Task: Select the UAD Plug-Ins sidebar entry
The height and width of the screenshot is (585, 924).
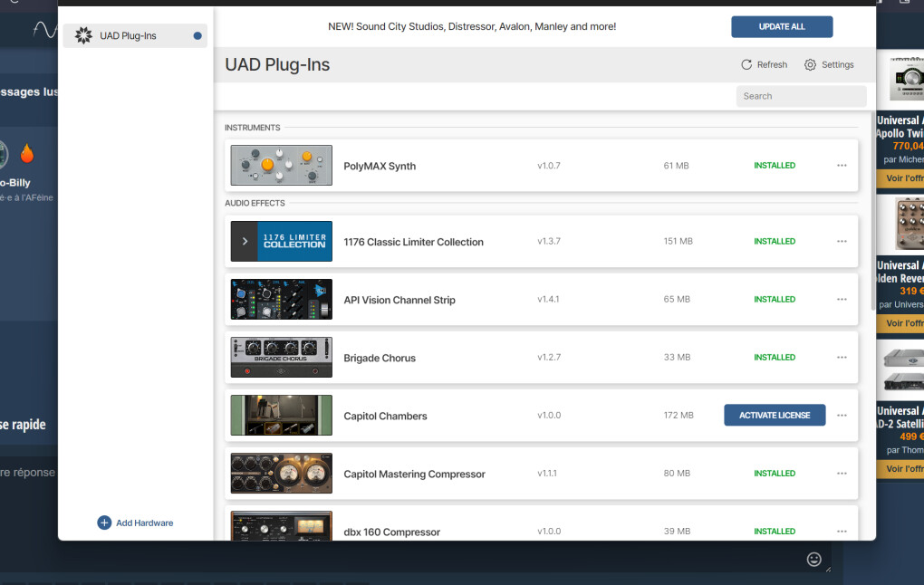Action: pos(135,35)
